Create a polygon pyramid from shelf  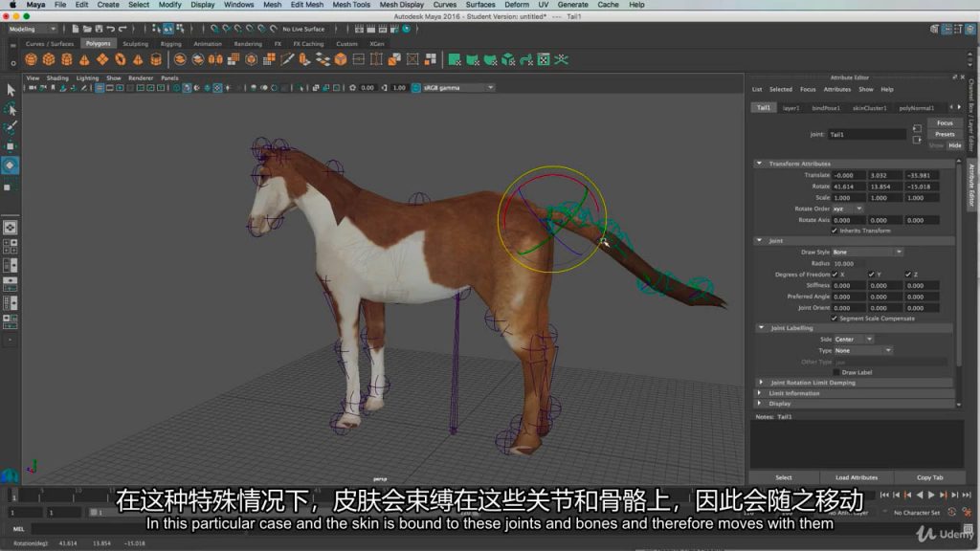[x=138, y=59]
